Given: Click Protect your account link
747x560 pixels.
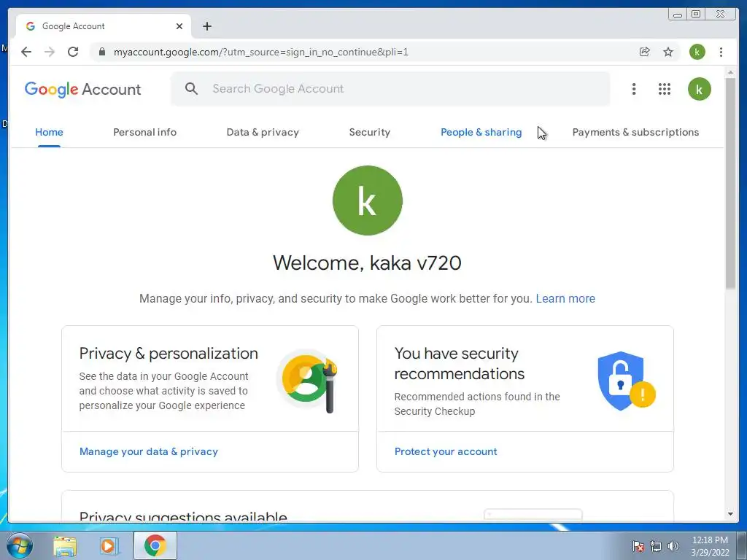Looking at the screenshot, I should 446,451.
